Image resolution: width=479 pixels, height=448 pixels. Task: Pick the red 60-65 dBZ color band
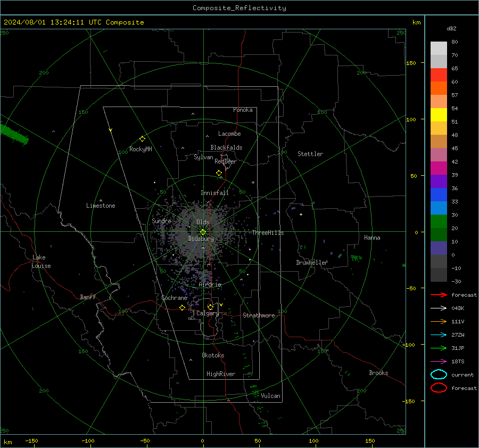[439, 75]
